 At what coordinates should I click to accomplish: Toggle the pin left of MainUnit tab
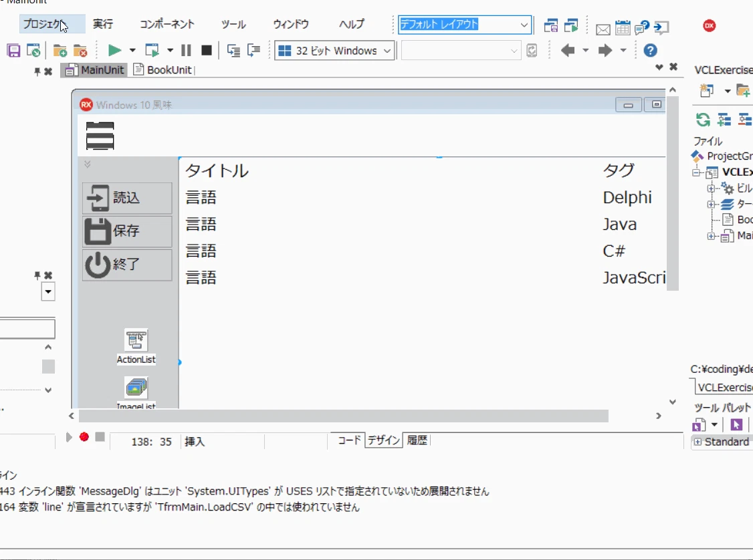(37, 72)
